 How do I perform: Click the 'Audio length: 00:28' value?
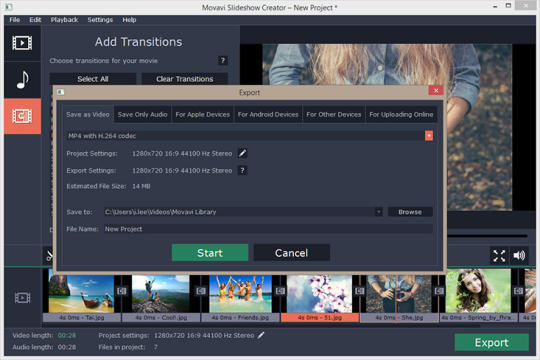click(67, 347)
